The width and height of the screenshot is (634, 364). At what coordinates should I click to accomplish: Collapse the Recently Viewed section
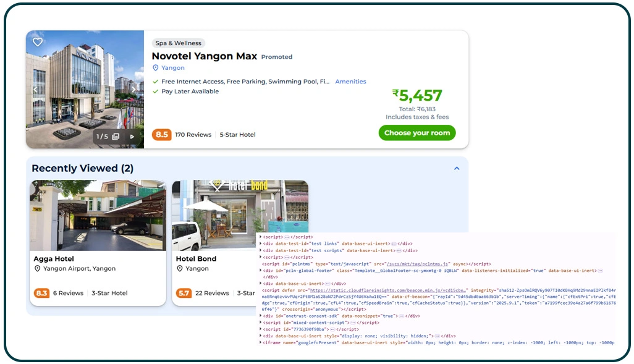tap(457, 168)
